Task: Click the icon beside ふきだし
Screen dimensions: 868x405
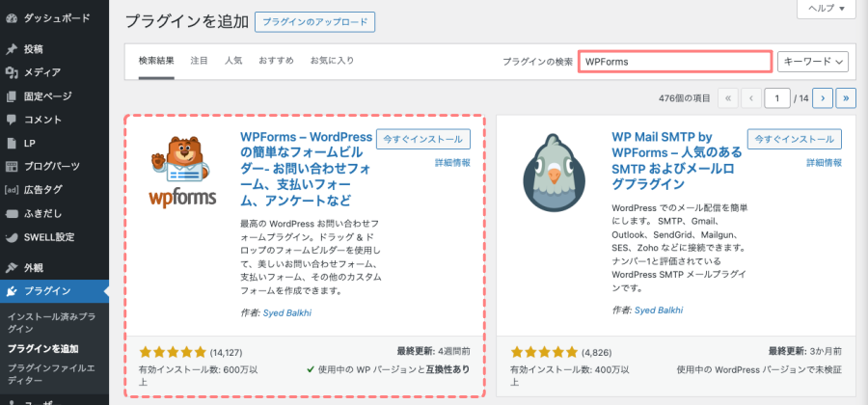Action: pyautogui.click(x=11, y=213)
